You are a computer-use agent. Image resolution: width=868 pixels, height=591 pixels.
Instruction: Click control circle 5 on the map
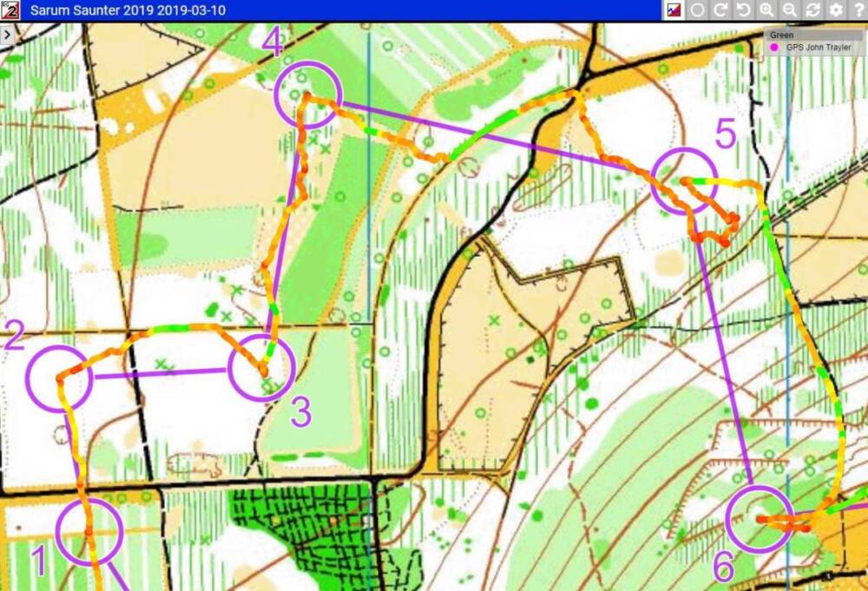click(684, 181)
